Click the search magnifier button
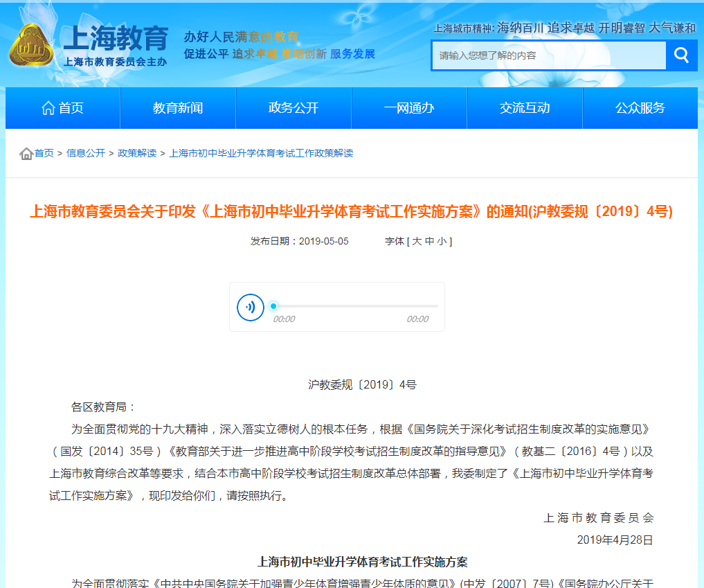This screenshot has width=704, height=588. pyautogui.click(x=682, y=55)
